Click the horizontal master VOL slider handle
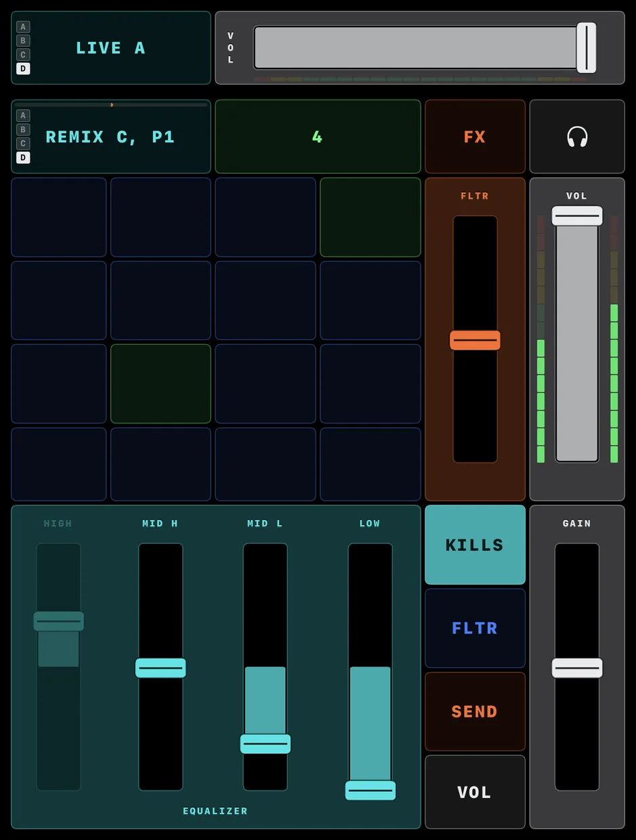The image size is (636, 840). [587, 47]
